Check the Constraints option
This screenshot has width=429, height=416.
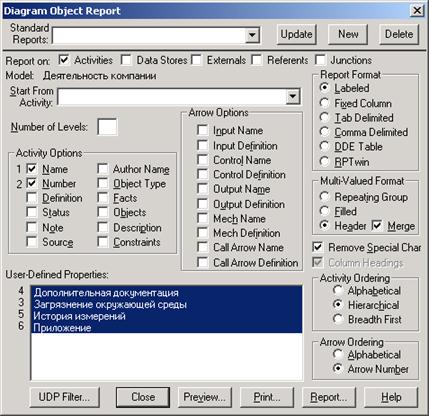[103, 242]
